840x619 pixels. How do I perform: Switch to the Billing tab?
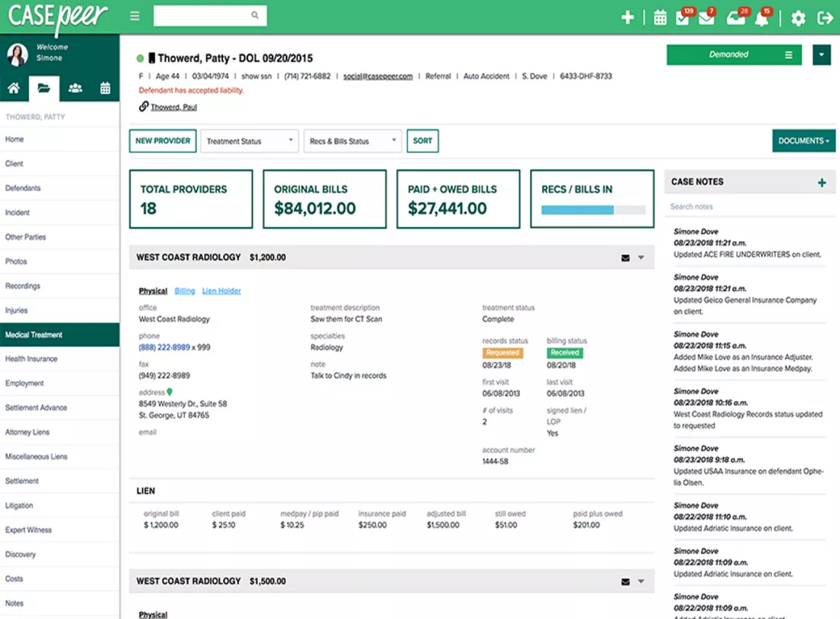185,291
